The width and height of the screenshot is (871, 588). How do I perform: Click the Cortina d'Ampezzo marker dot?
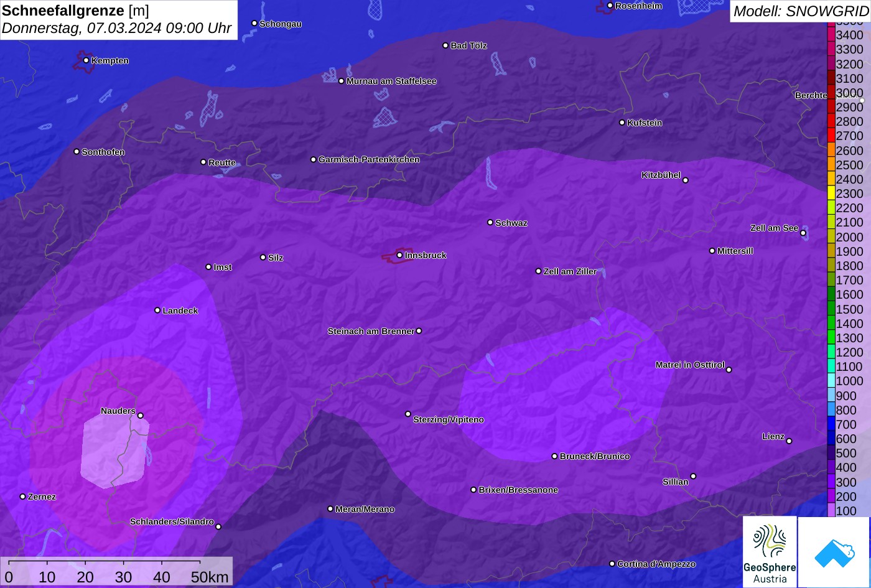click(x=612, y=564)
